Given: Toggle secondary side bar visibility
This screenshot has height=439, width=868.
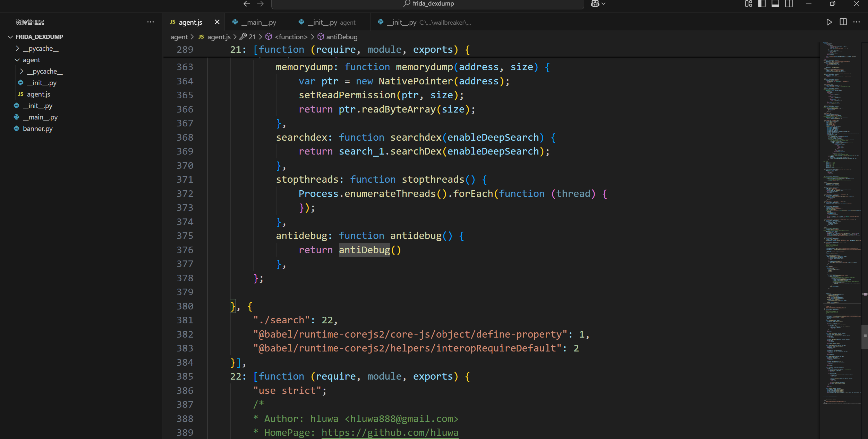Looking at the screenshot, I should tap(789, 4).
